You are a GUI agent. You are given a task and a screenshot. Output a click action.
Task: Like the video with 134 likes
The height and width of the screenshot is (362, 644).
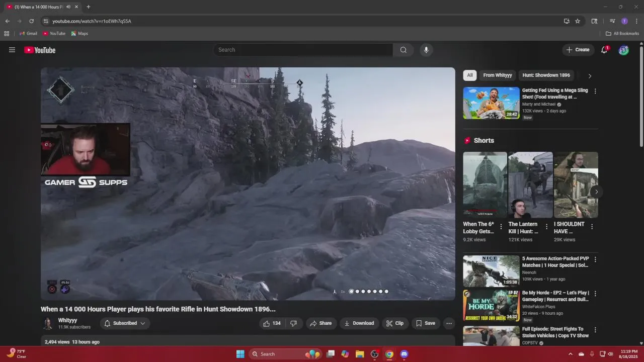(x=272, y=323)
